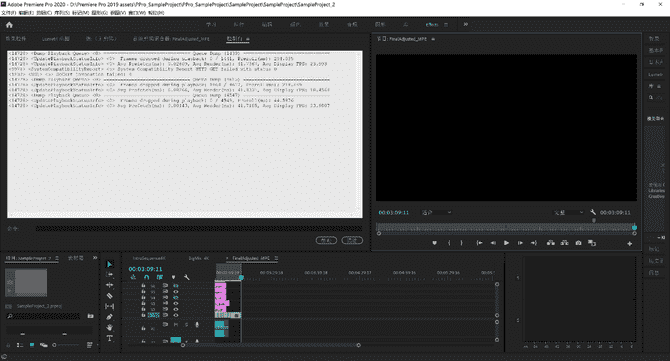This screenshot has height=361, width=670.
Task: Toggle eye visibility on highlighted V1 track
Action: (x=176, y=315)
